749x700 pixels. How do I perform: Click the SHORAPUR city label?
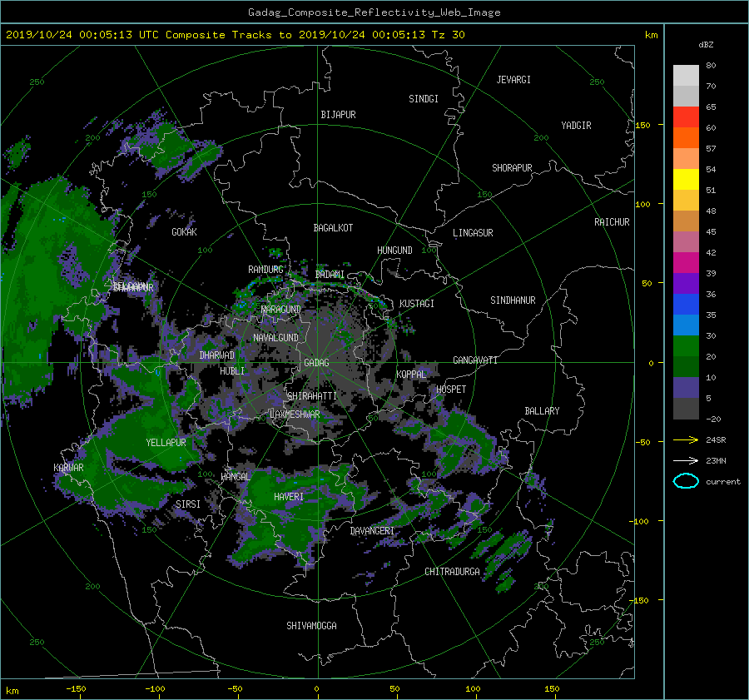(512, 168)
